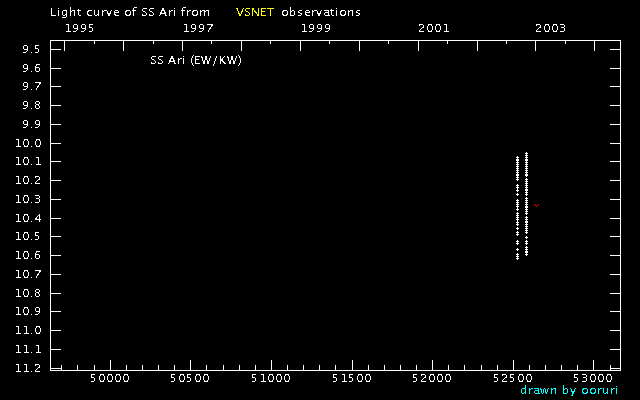Click the 9.5 magnitude axis label
This screenshot has width=640, height=400.
coord(30,49)
